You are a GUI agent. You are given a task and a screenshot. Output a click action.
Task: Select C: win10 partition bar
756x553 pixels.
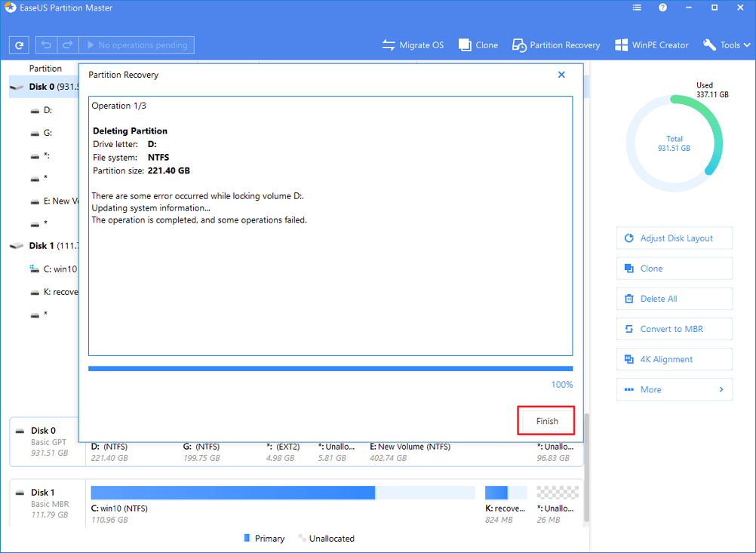point(233,493)
